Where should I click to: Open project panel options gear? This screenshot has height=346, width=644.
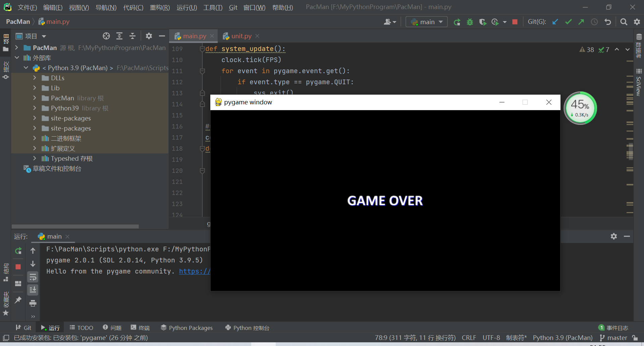149,36
